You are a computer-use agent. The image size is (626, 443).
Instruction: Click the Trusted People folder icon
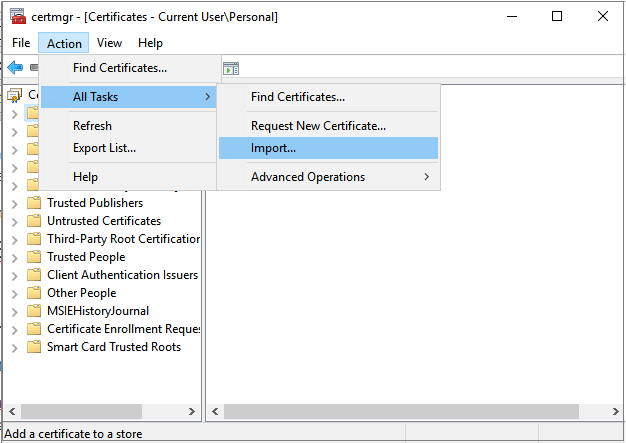(33, 257)
